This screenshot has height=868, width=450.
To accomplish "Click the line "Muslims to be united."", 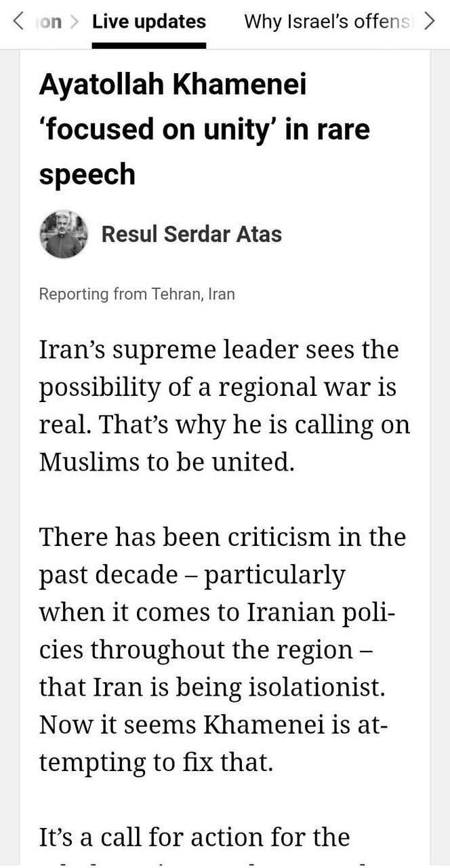I will [x=167, y=462].
